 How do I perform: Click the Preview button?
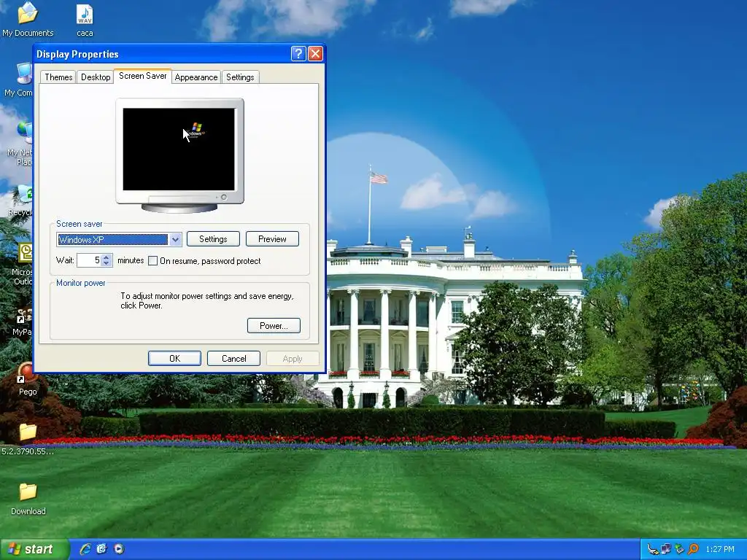point(272,239)
